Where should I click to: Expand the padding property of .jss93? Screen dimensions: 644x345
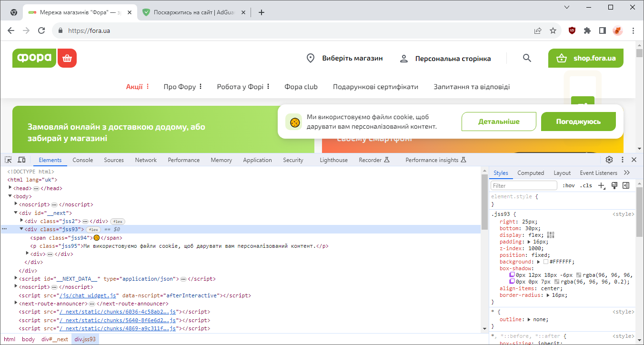[x=529, y=241]
